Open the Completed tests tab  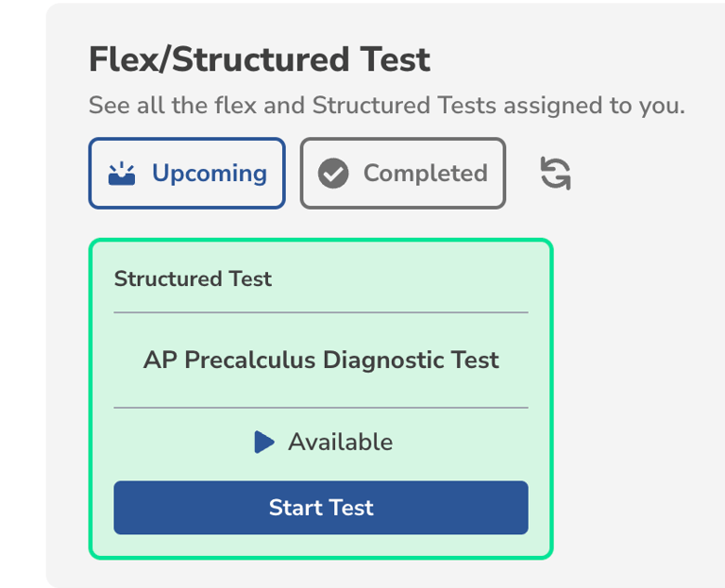tap(403, 174)
